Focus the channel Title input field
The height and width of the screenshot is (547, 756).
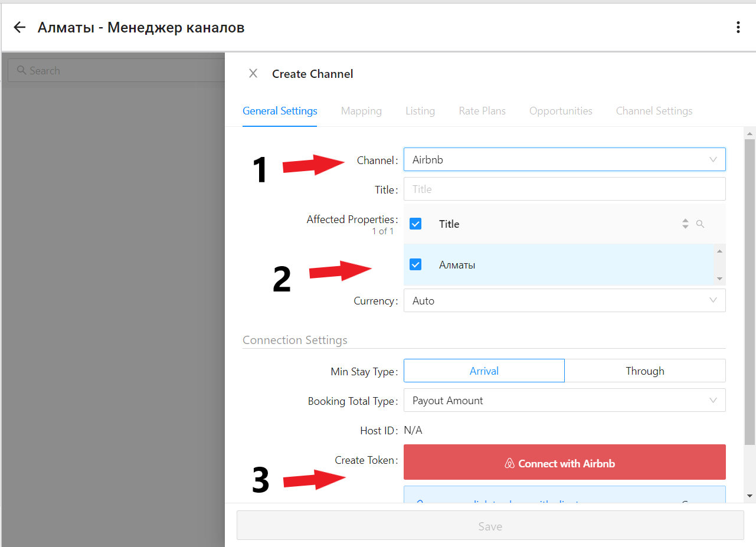pyautogui.click(x=565, y=189)
